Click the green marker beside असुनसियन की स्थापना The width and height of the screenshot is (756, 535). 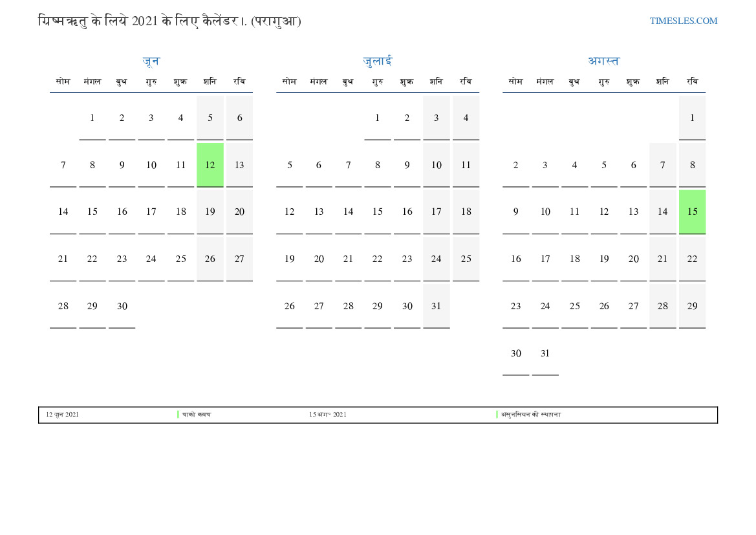coord(497,415)
